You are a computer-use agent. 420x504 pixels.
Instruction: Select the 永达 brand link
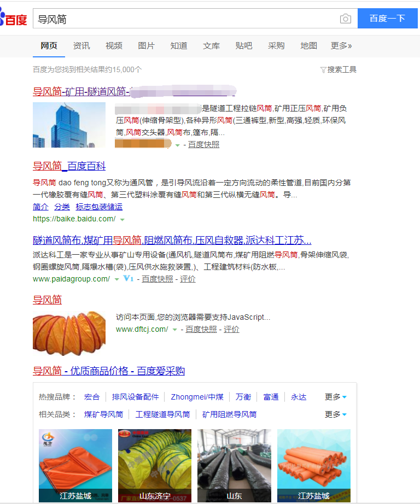(299, 397)
